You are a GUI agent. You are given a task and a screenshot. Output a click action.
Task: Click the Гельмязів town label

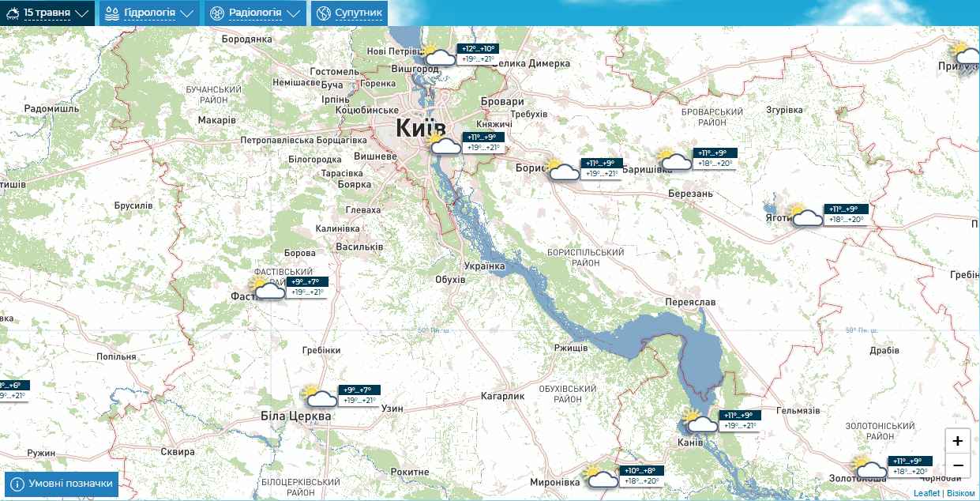point(798,411)
